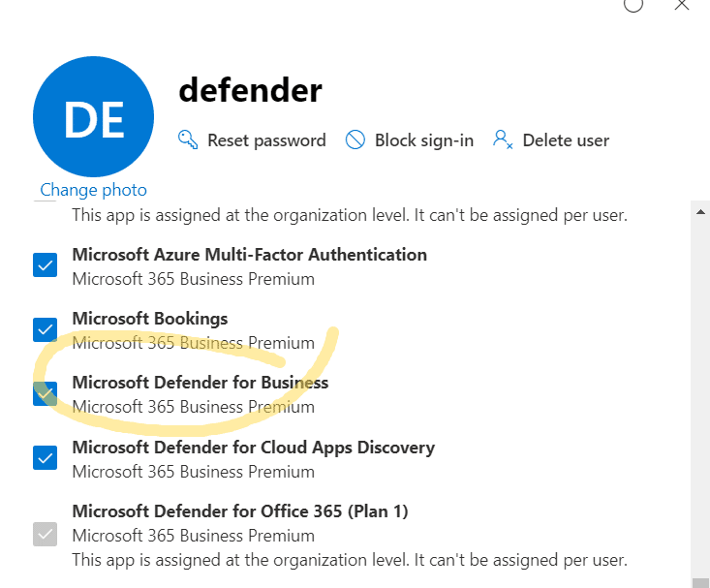Click the DE profile avatar circle
Viewport: 710px width, 588px height.
point(93,117)
